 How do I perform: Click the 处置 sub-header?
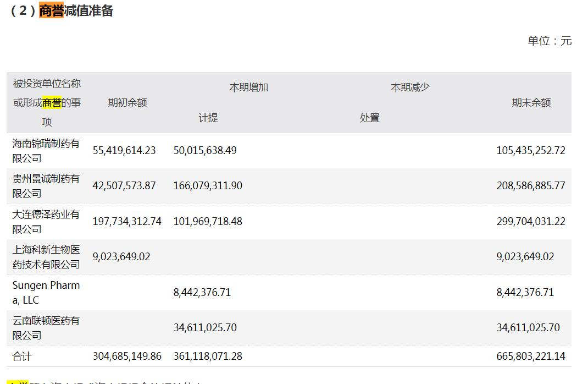point(370,118)
